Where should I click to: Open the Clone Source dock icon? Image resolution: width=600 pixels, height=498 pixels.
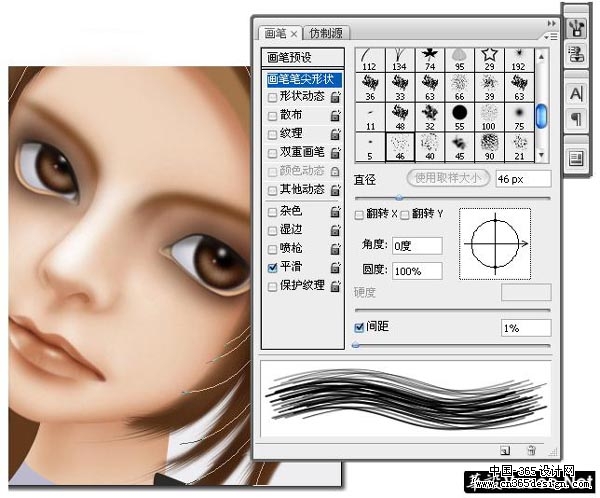tap(577, 54)
